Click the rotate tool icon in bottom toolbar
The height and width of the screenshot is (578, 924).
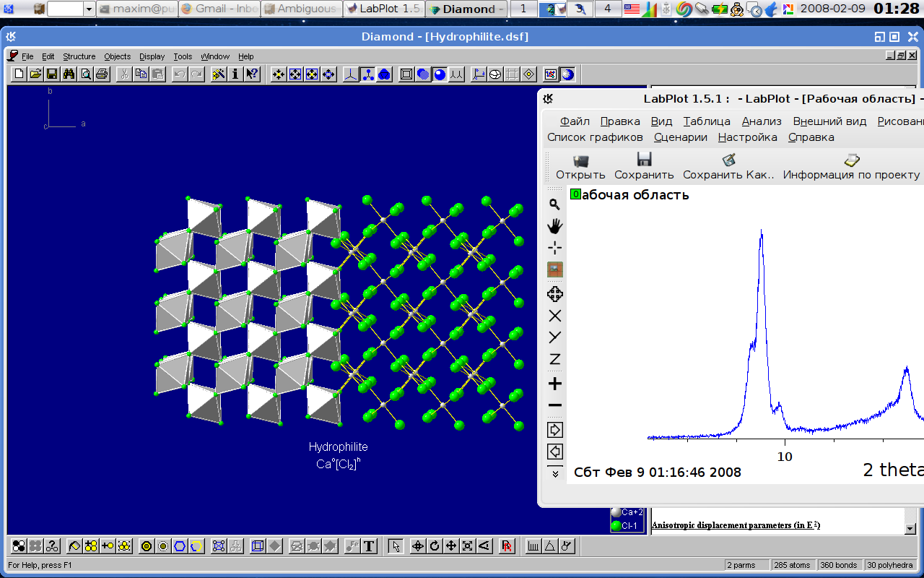point(435,546)
